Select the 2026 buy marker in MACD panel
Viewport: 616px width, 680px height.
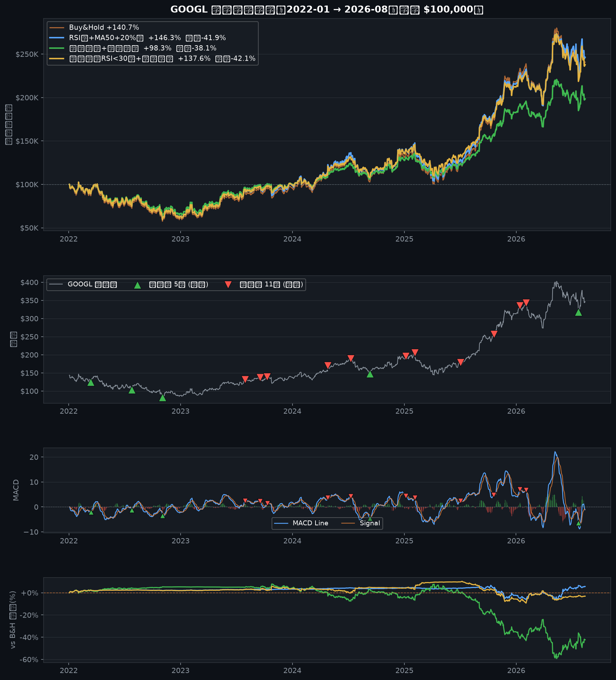pos(578,523)
